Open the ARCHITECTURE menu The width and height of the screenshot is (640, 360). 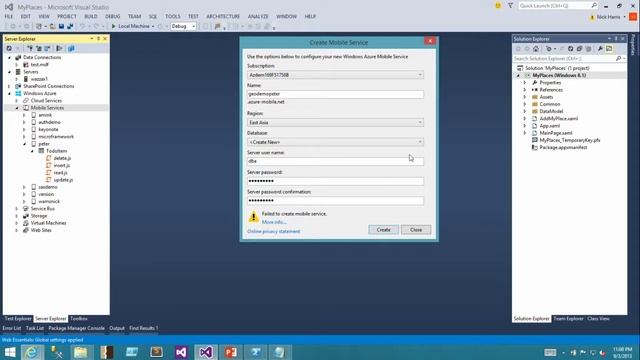click(x=223, y=16)
